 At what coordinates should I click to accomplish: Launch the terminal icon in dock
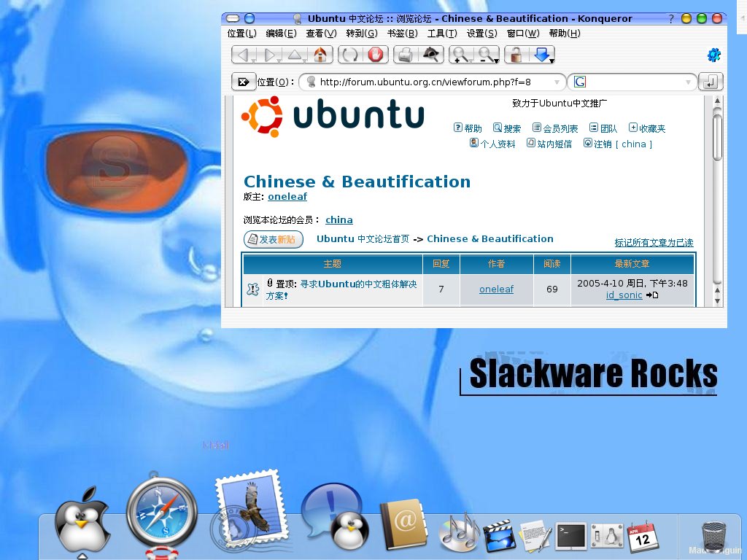[x=572, y=536]
